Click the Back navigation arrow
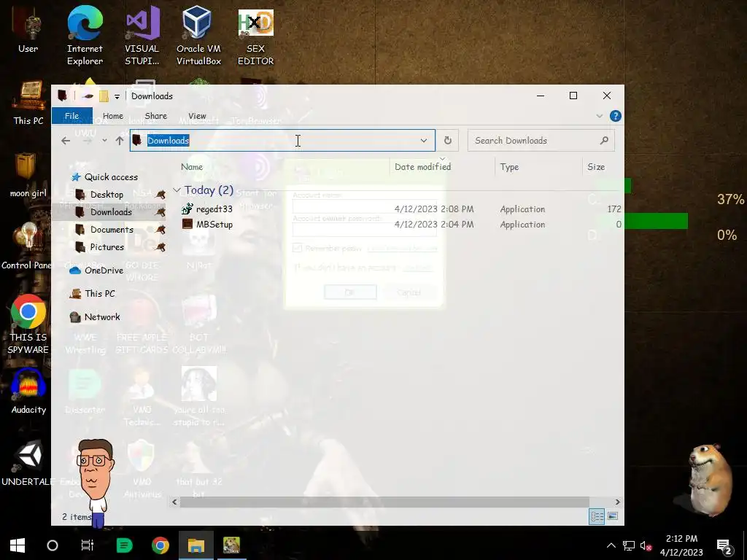The image size is (747, 560). pyautogui.click(x=66, y=141)
